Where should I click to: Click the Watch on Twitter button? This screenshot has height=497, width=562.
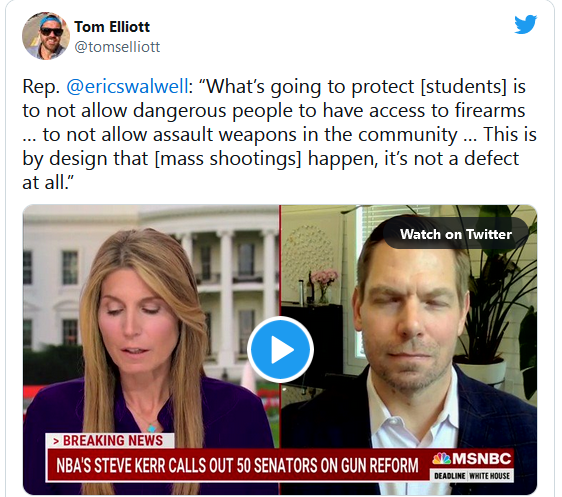456,234
